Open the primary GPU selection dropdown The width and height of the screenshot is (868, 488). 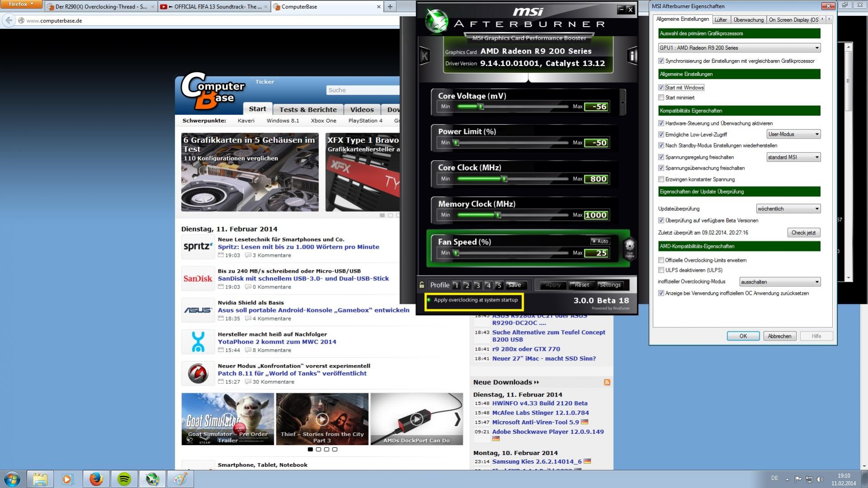pyautogui.click(x=739, y=48)
